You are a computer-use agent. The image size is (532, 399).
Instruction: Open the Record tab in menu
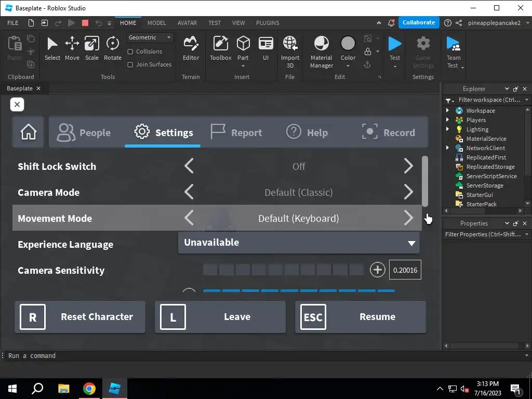tap(389, 132)
